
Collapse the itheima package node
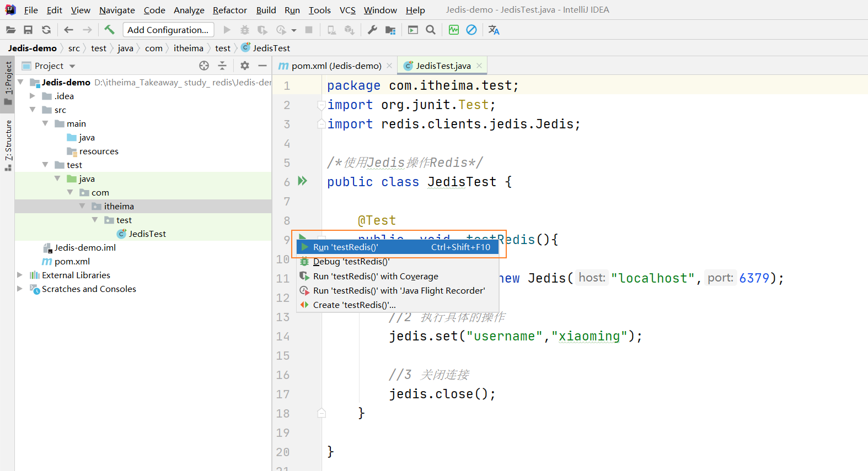pos(82,206)
